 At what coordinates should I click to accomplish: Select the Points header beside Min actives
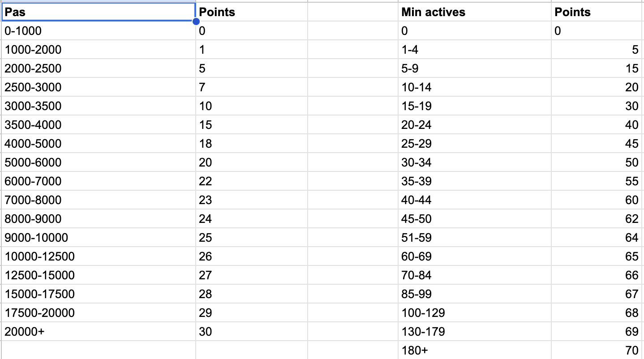597,12
